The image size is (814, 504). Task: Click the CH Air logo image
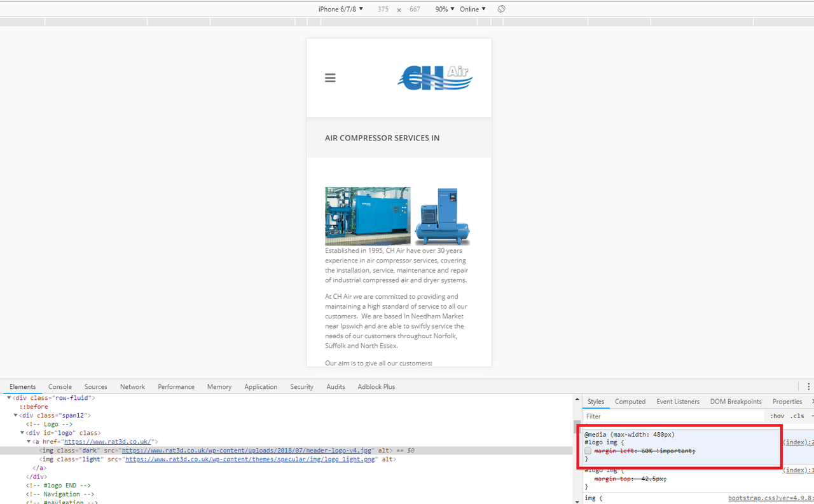click(436, 78)
